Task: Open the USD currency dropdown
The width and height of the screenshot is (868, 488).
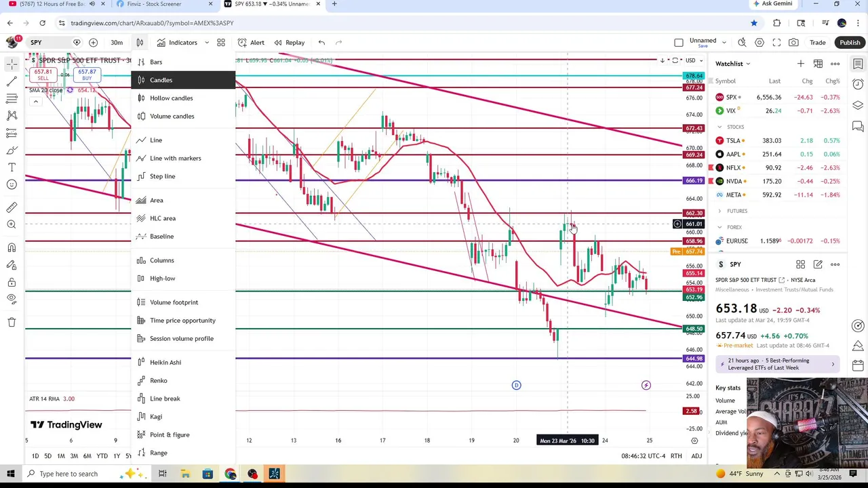Action: coord(694,60)
